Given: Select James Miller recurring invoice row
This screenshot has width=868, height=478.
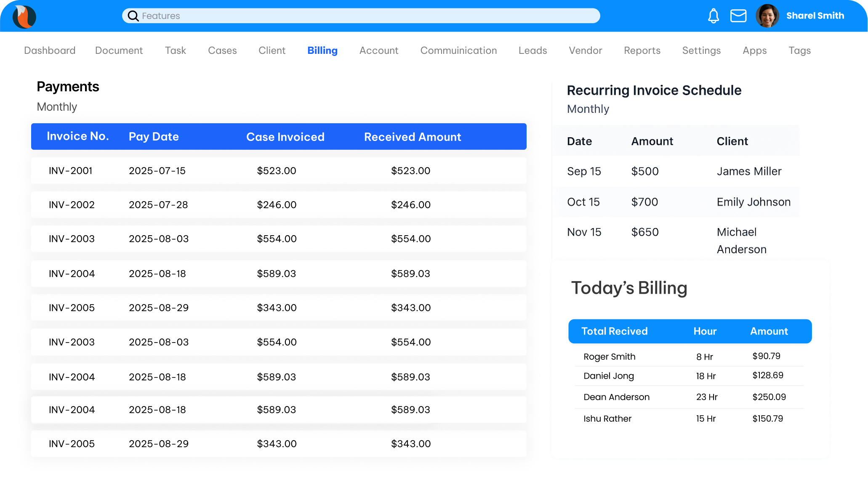Looking at the screenshot, I should [676, 171].
